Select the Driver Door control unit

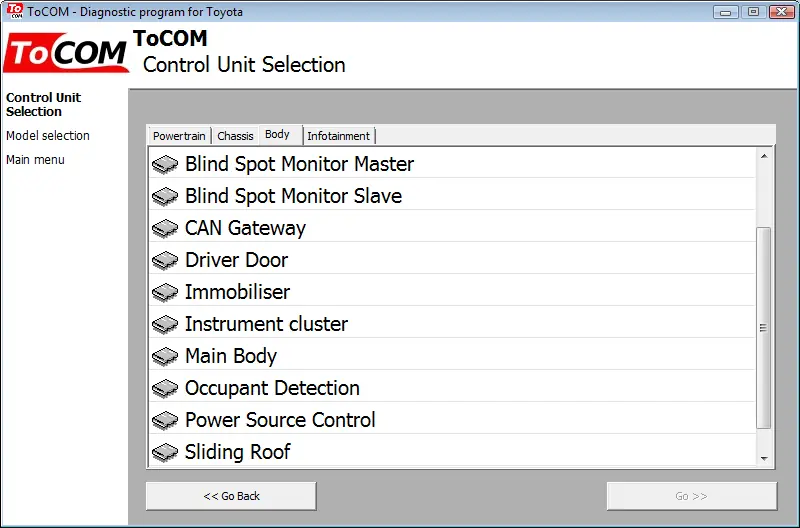452,260
